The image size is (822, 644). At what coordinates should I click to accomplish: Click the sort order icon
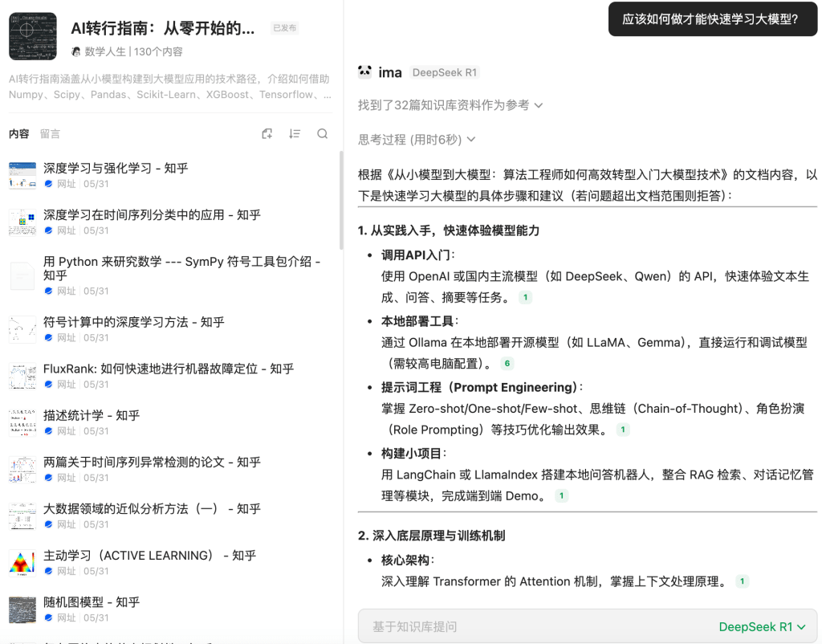[295, 134]
